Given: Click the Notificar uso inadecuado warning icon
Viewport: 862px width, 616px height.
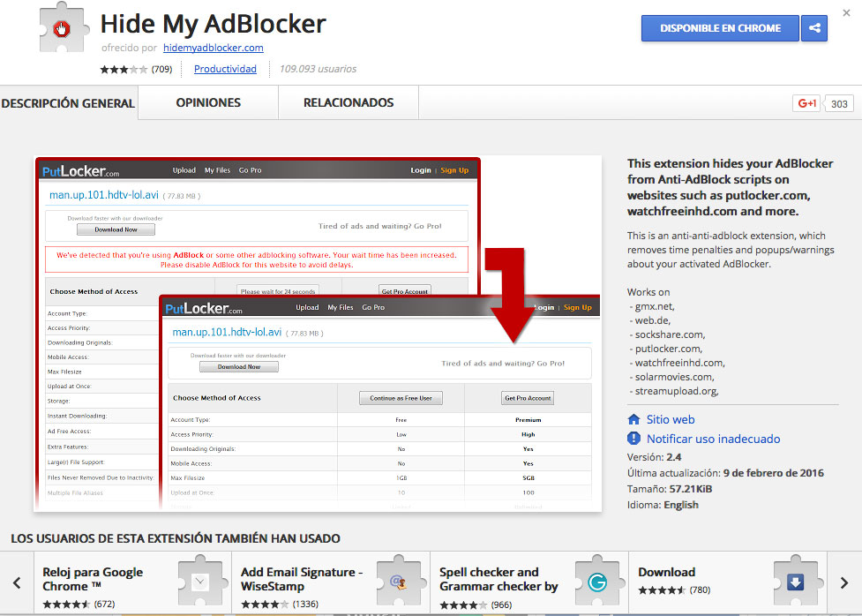Looking at the screenshot, I should point(633,439).
